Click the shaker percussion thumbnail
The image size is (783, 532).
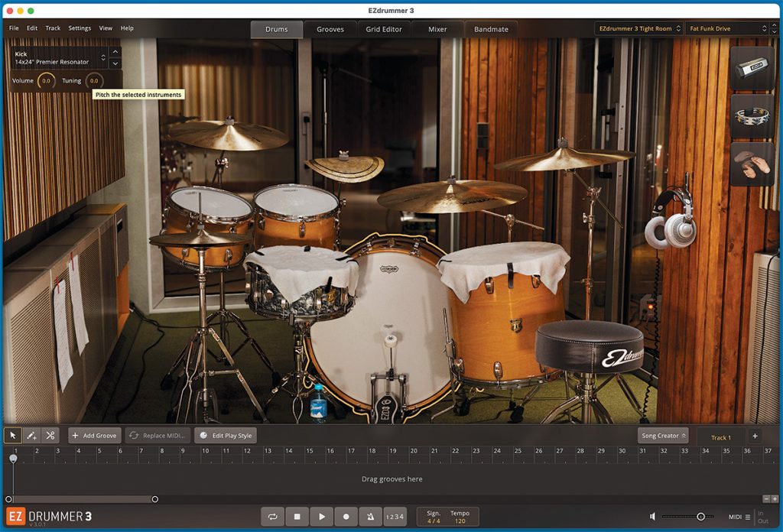[752, 68]
